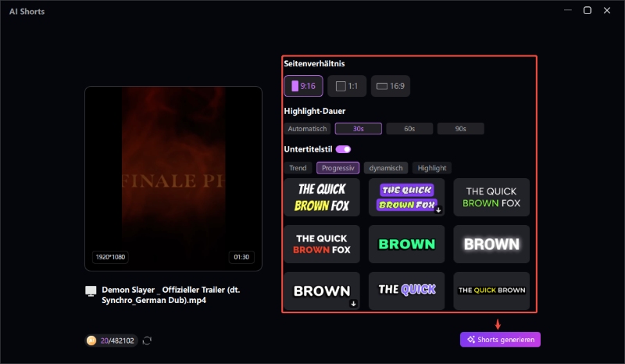Click the Shorts generieren button
This screenshot has width=625, height=364.
(x=500, y=339)
